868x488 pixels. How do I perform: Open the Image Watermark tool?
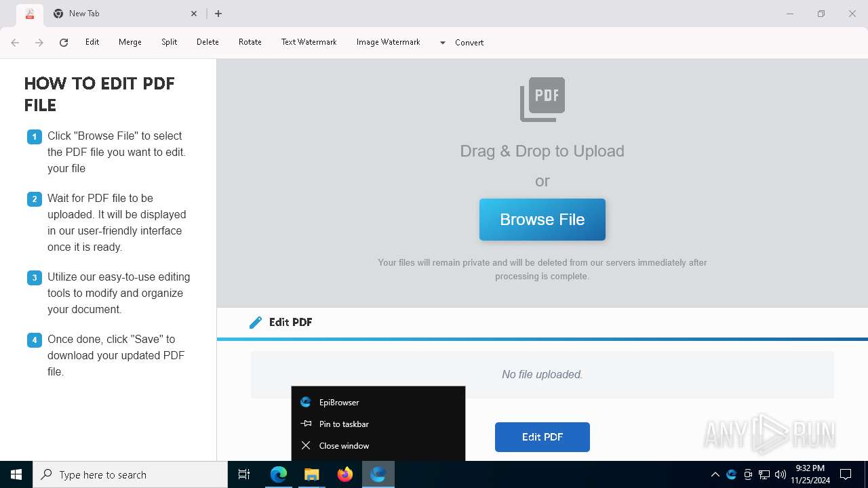389,42
